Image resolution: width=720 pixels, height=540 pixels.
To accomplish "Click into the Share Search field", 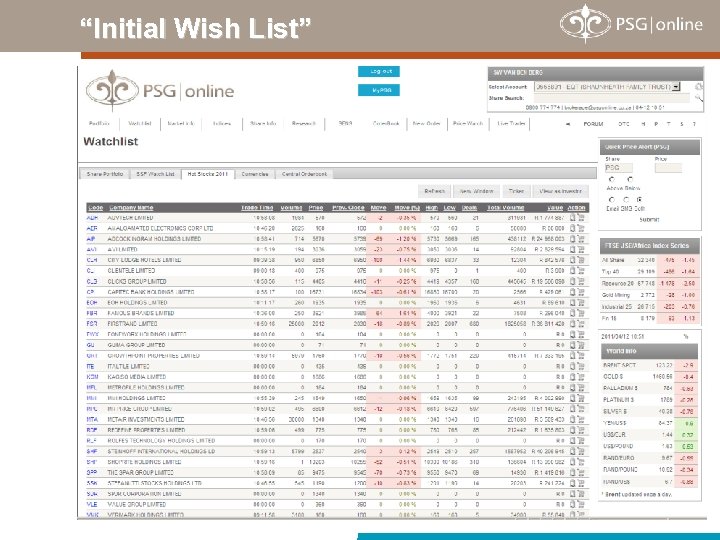I will pos(612,98).
